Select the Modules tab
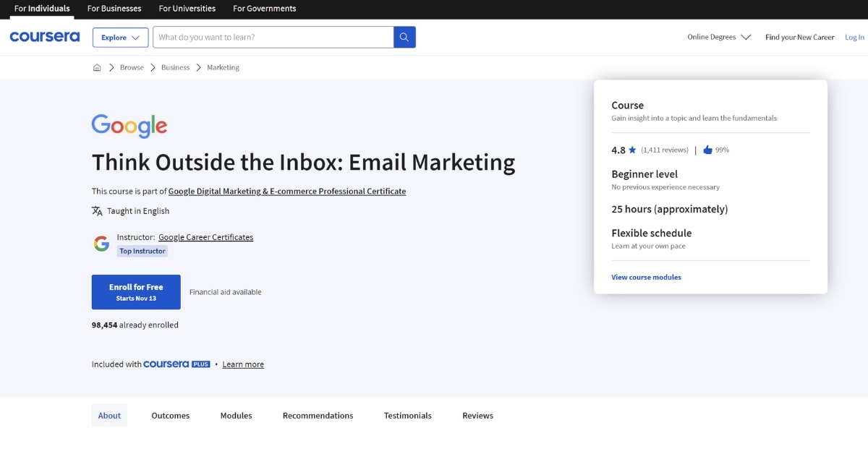The image size is (868, 454). (237, 416)
